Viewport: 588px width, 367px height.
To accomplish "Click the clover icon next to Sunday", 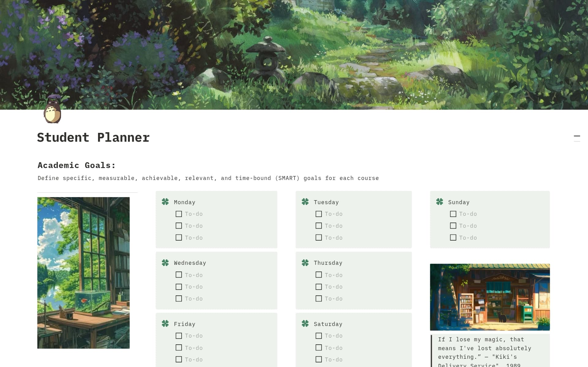I will [440, 202].
